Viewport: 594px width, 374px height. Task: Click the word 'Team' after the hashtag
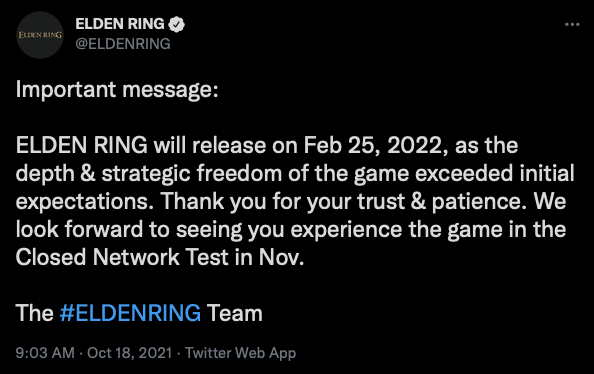tap(234, 313)
